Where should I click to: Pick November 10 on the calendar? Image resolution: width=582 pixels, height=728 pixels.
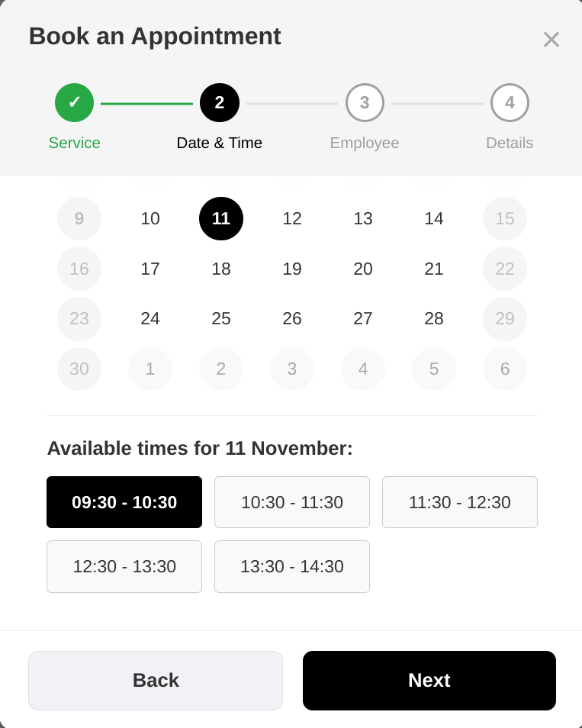pos(150,219)
